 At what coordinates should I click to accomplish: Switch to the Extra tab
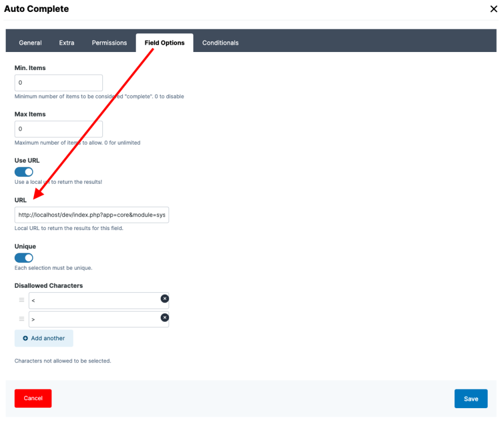coord(67,43)
